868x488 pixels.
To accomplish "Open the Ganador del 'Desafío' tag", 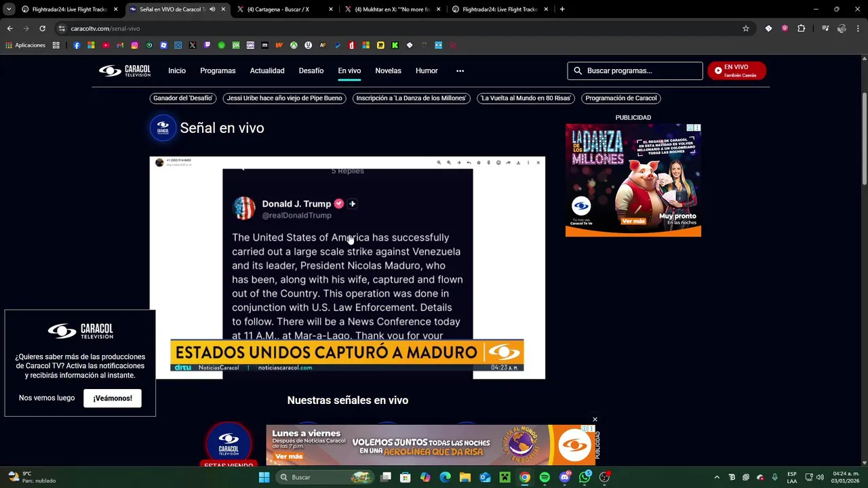I will 183,98.
